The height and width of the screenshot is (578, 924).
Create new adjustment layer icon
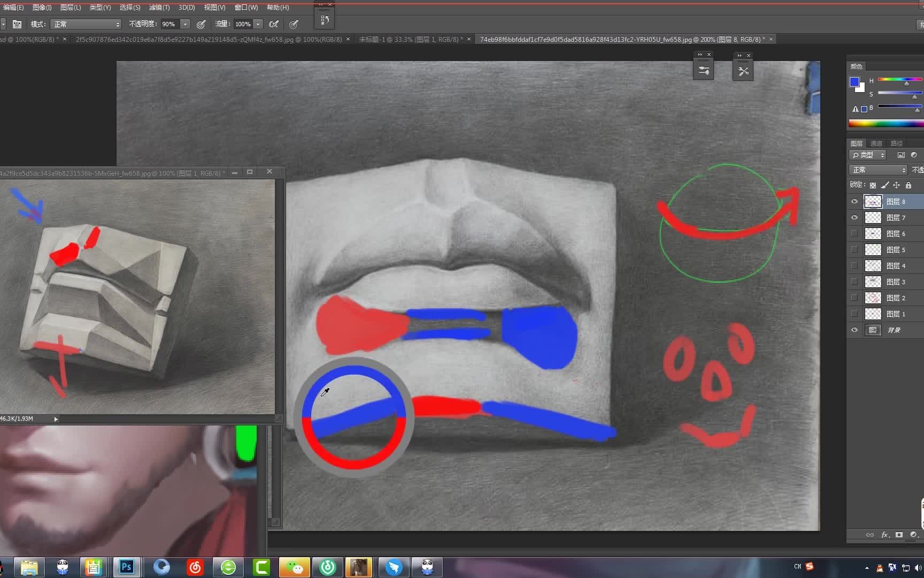913,535
